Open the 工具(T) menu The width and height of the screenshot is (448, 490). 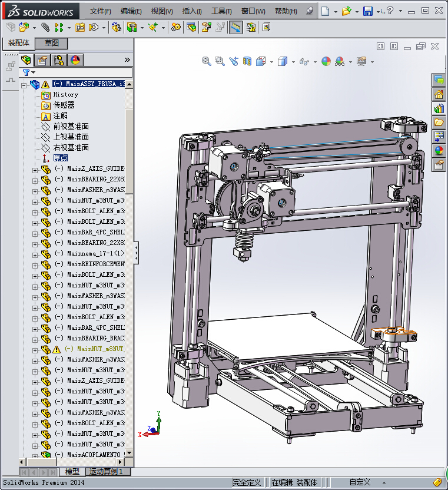coord(221,11)
